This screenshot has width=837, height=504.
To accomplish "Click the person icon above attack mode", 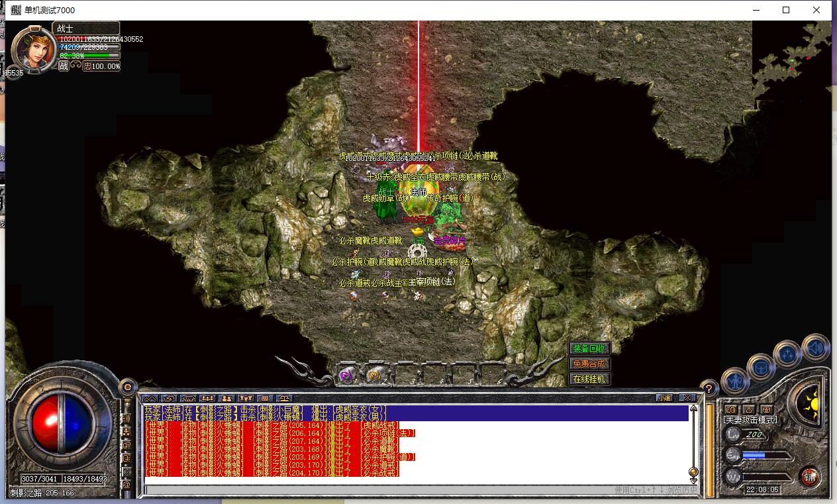I will [x=749, y=410].
